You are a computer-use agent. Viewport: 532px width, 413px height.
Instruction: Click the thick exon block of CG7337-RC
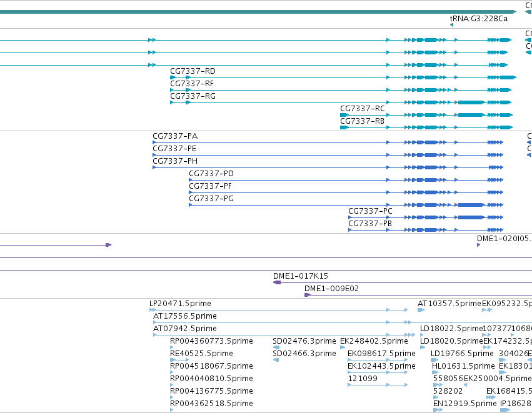coord(471,115)
